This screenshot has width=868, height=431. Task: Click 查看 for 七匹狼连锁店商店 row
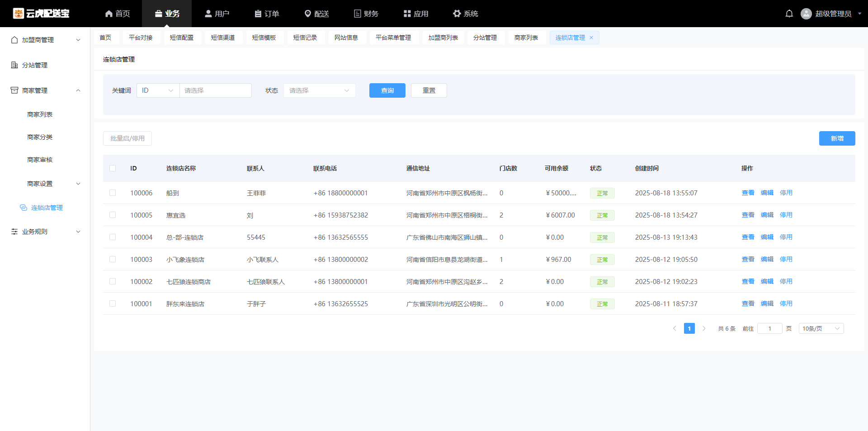[x=748, y=281]
